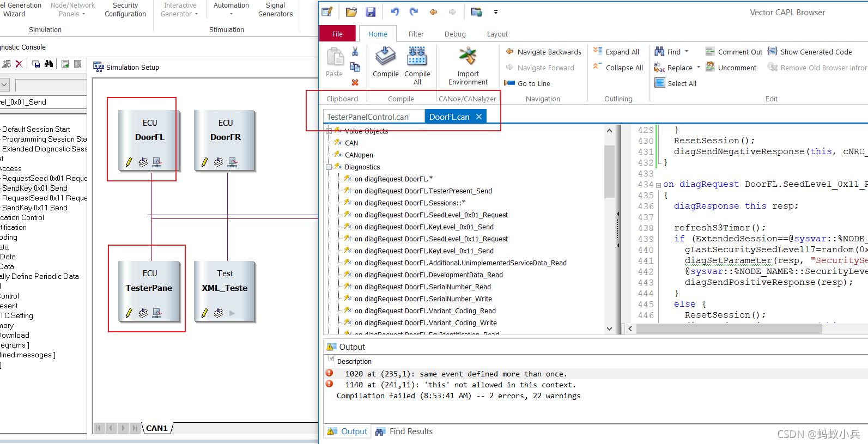Click Collapse All in Outlining
This screenshot has width=868, height=444.
pyautogui.click(x=618, y=68)
